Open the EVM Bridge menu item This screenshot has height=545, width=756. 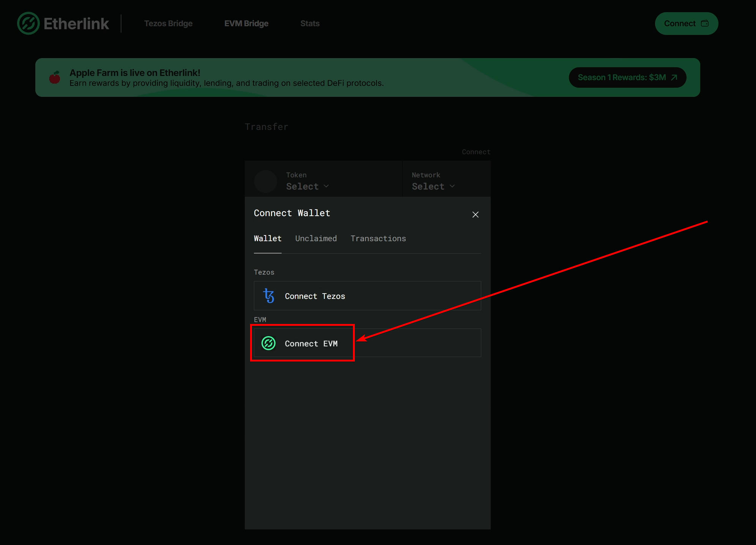246,24
